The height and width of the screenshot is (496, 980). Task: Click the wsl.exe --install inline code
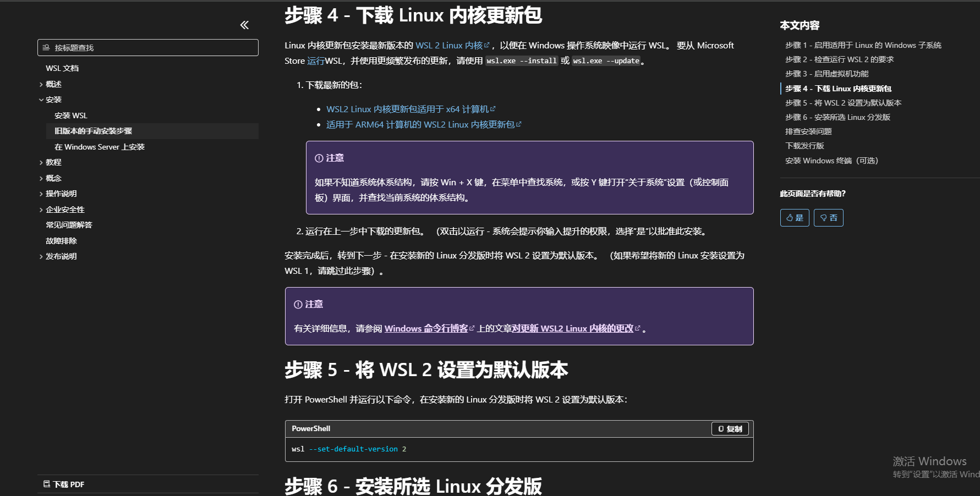point(522,61)
